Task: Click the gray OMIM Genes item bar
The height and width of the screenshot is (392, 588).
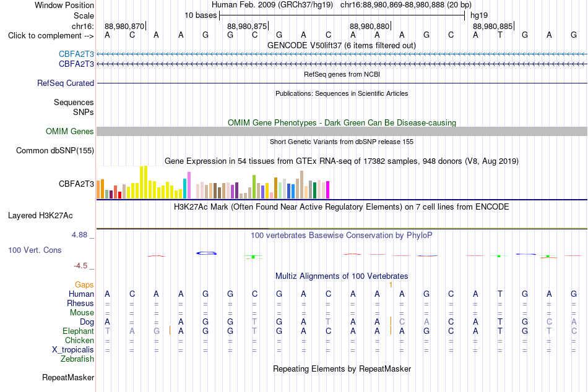Action: pos(342,131)
